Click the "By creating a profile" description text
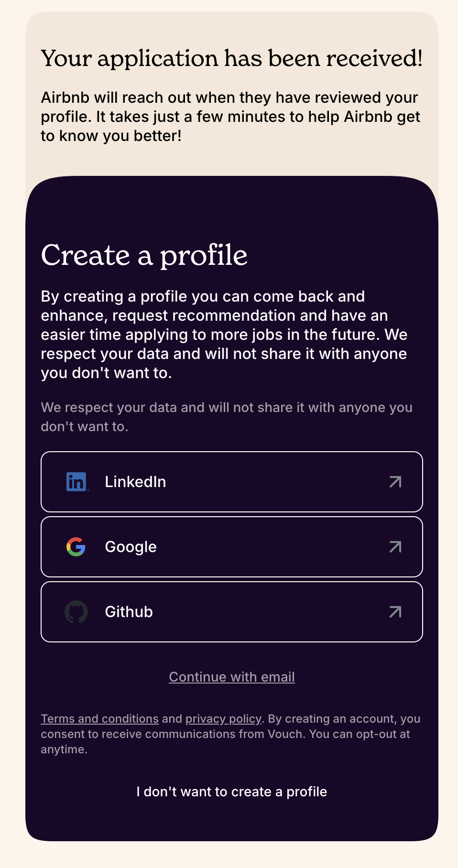This screenshot has width=458, height=868. [224, 335]
